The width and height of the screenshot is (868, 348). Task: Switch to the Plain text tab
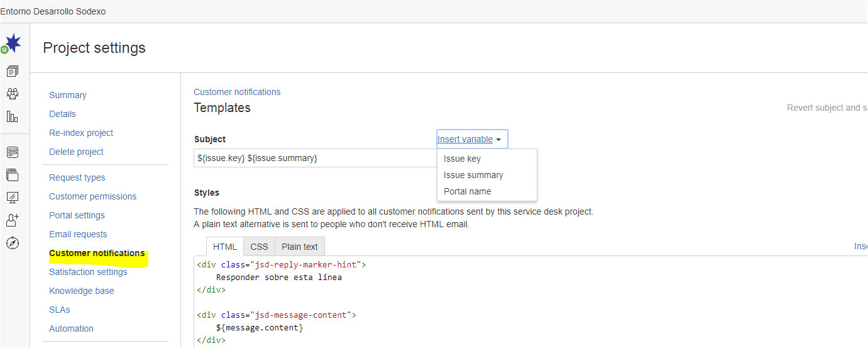tap(299, 247)
